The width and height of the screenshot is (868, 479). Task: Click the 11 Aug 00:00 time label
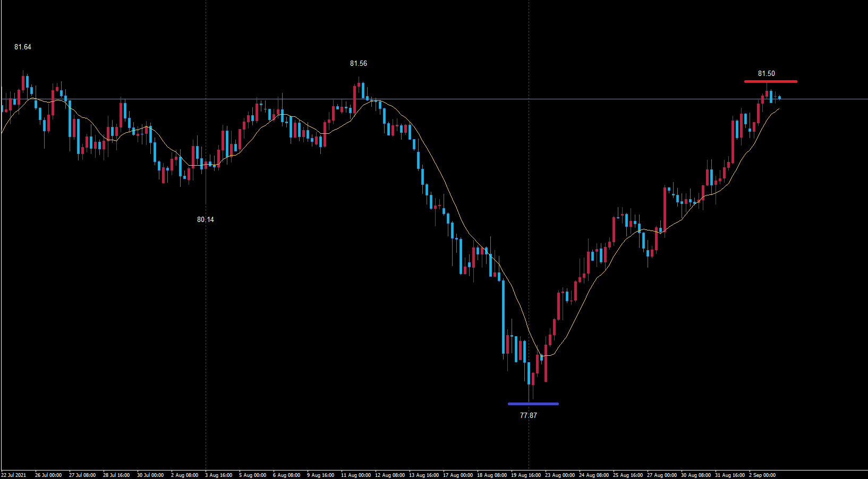point(356,475)
